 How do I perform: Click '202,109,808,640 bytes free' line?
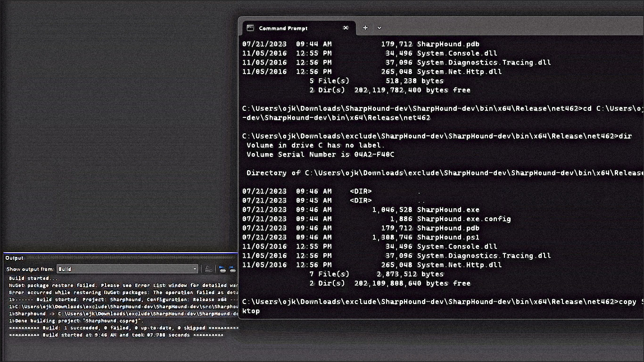point(390,283)
